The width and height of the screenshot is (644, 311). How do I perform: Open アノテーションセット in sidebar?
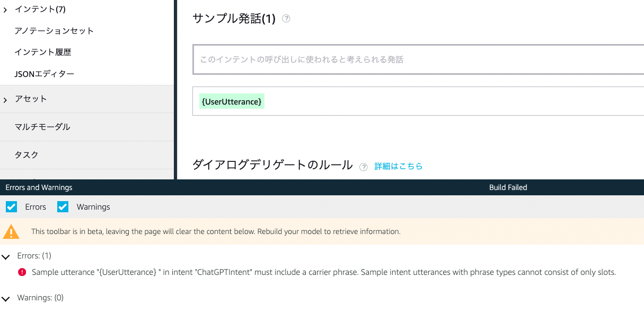tap(54, 31)
